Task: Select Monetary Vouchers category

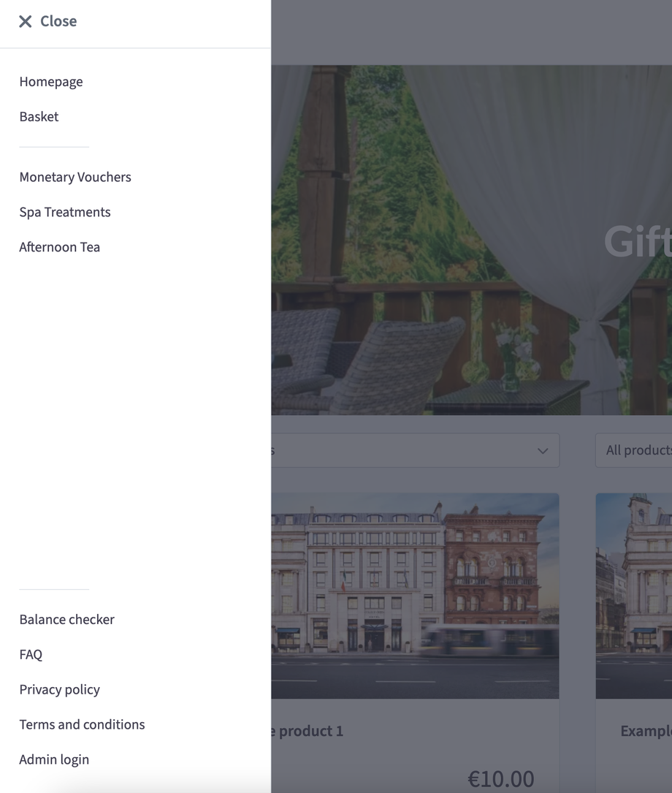Action: tap(75, 177)
